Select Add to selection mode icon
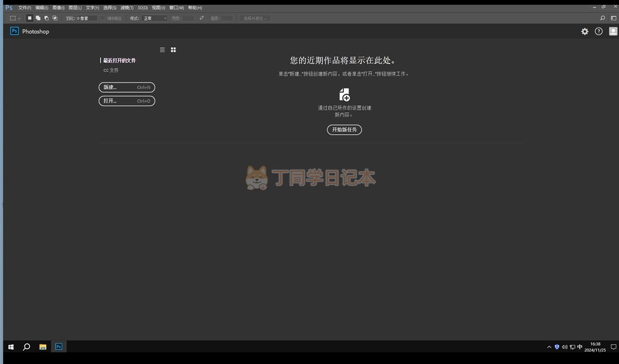Image resolution: width=619 pixels, height=364 pixels. [38, 18]
